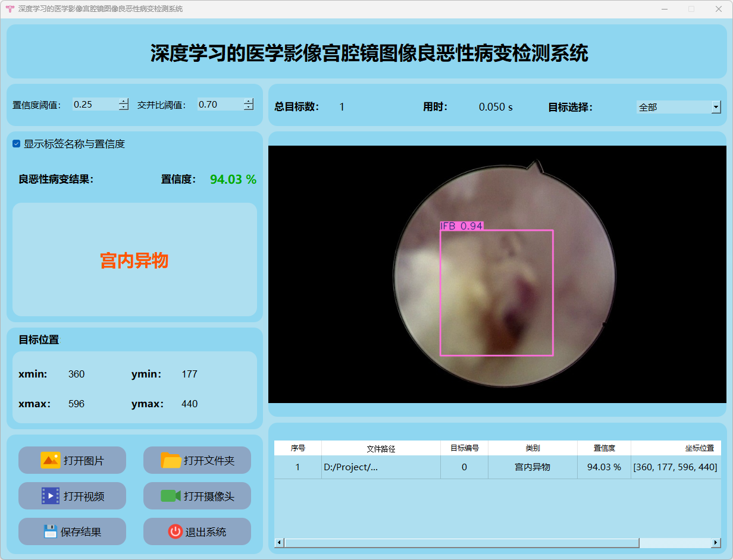733x560 pixels.
Task: Click the app icon in title bar
Action: 10,9
